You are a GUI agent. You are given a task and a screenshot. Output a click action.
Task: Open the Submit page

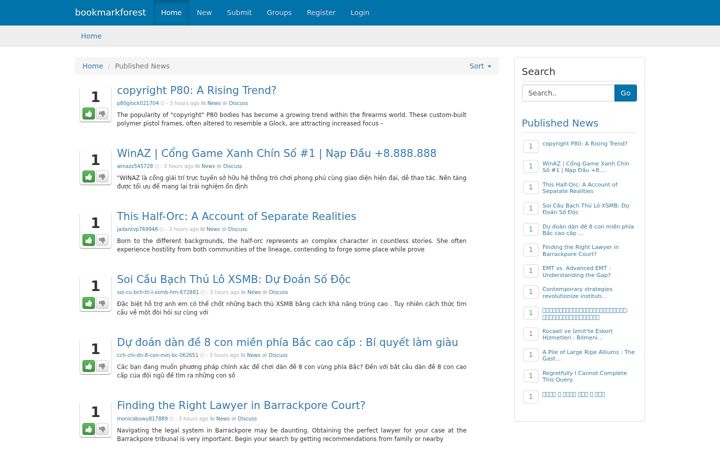[239, 12]
